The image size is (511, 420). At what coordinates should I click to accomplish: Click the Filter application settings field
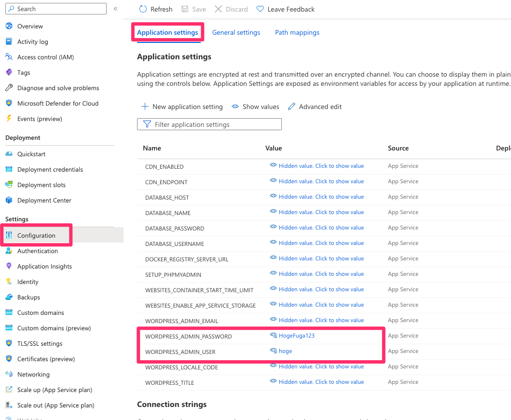click(x=209, y=124)
